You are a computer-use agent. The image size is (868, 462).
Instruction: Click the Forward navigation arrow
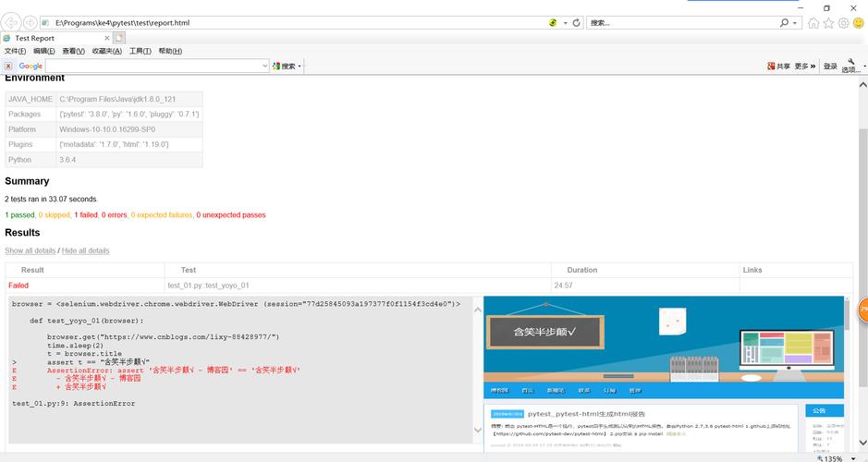click(x=31, y=22)
